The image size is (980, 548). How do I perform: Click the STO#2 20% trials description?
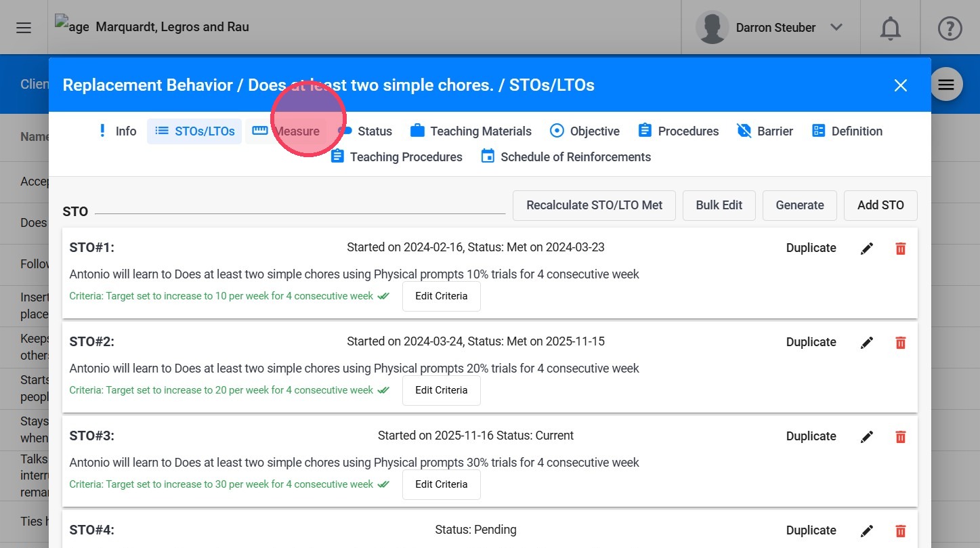(354, 368)
